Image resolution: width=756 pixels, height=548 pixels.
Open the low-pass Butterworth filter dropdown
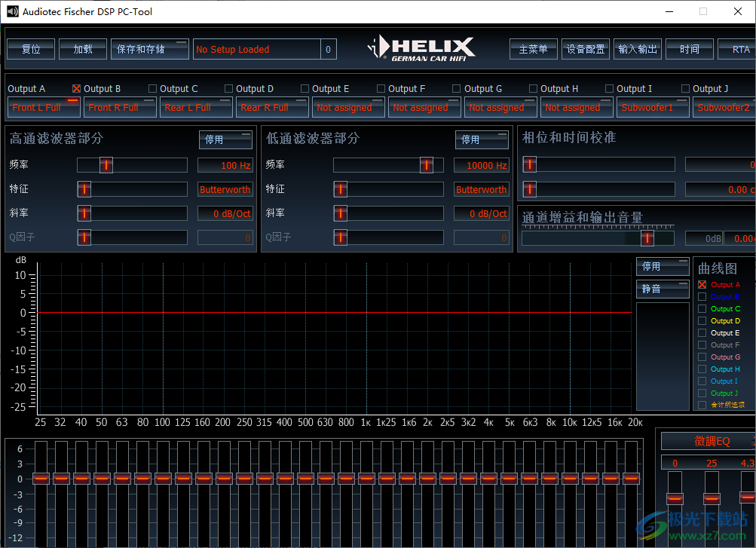coord(481,188)
